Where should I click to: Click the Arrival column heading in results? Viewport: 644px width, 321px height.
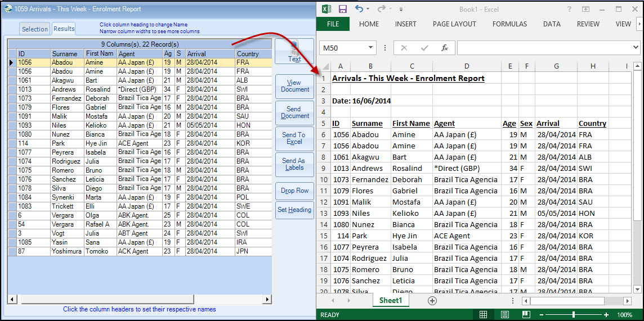(210, 54)
